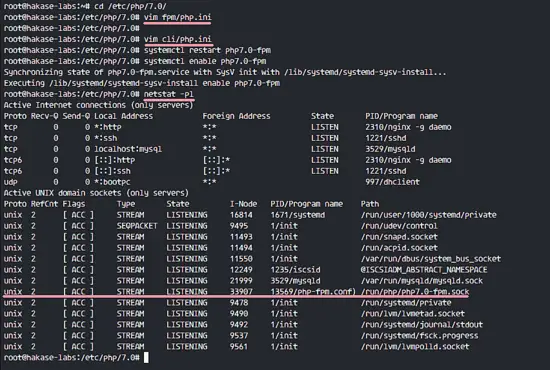Click 'systemctl restart php7.0-fpm' command
Viewport: 550px width, 370px height.
207,50
